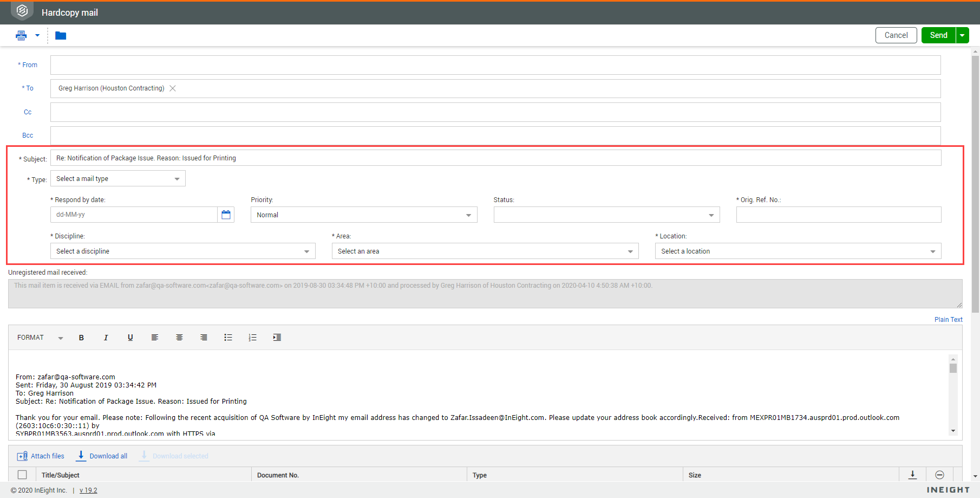Apply italic formatting
Image resolution: width=980 pixels, height=498 pixels.
pos(106,338)
